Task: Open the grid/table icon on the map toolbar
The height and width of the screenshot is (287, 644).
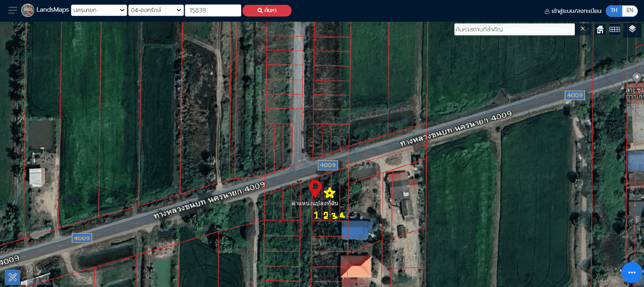Action: (x=615, y=29)
